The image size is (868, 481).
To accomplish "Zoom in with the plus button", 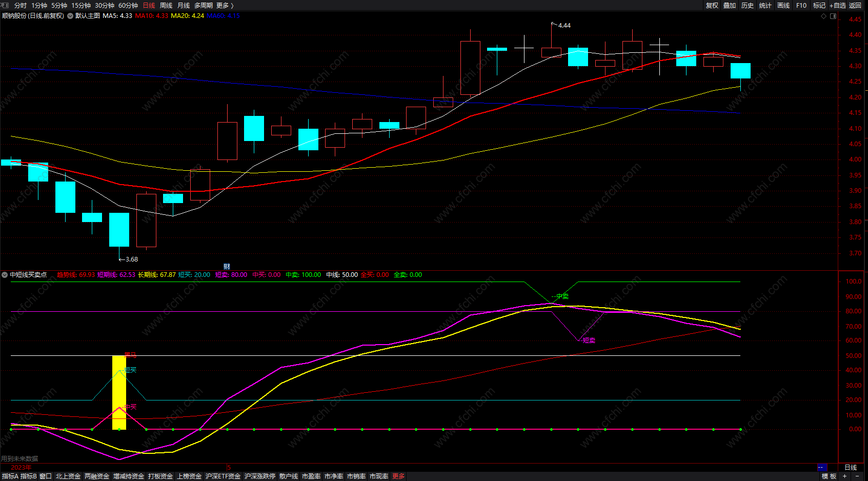I will click(x=844, y=476).
